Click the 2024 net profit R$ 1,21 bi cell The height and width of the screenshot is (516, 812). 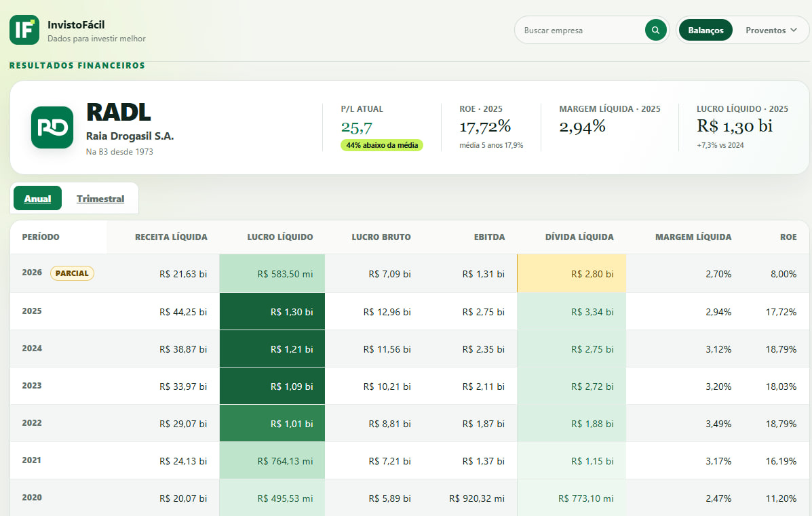tap(273, 349)
